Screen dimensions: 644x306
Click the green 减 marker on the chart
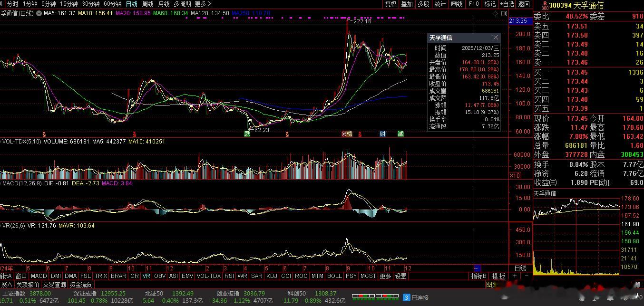400,134
